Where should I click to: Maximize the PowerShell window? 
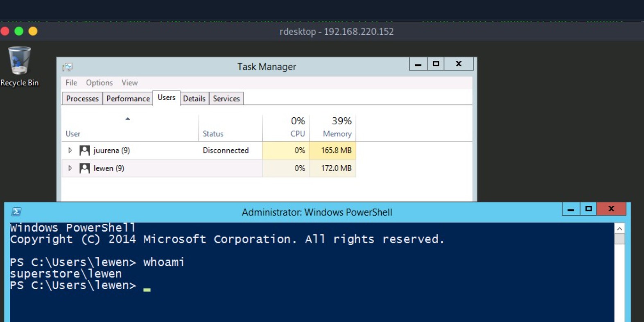(x=588, y=209)
